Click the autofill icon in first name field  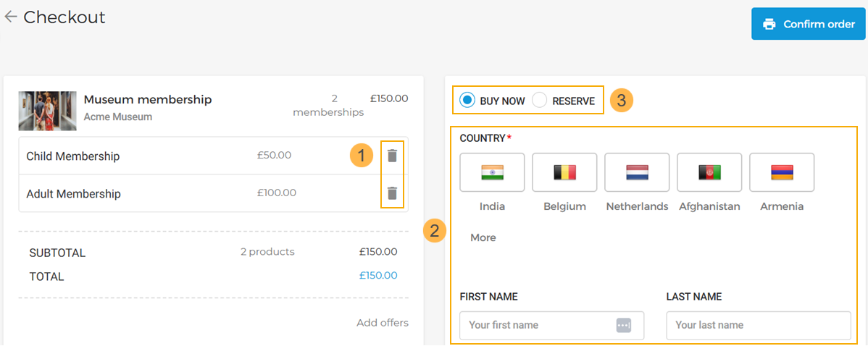[623, 326]
